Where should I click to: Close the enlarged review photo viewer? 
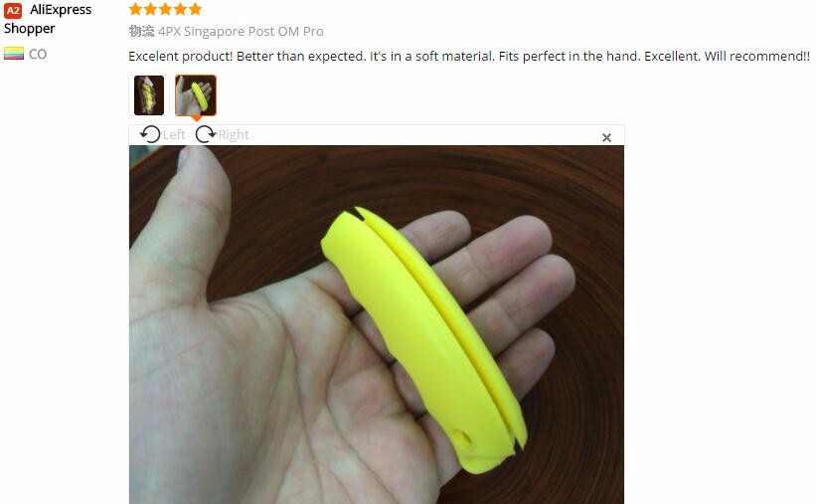[606, 137]
